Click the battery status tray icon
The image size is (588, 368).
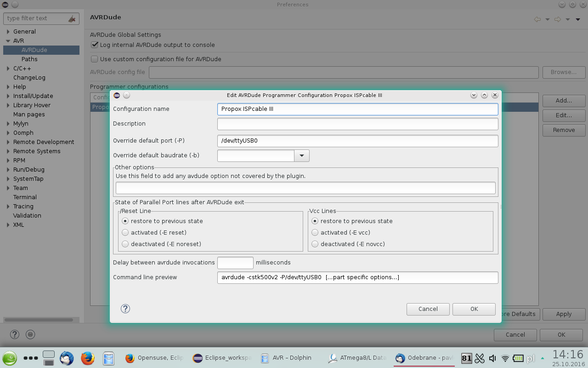pos(518,358)
